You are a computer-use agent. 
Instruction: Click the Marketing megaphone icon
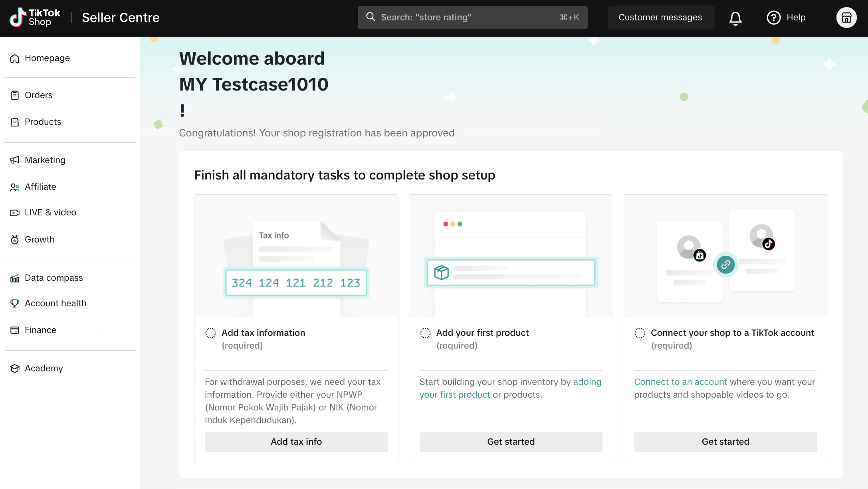[x=15, y=160]
